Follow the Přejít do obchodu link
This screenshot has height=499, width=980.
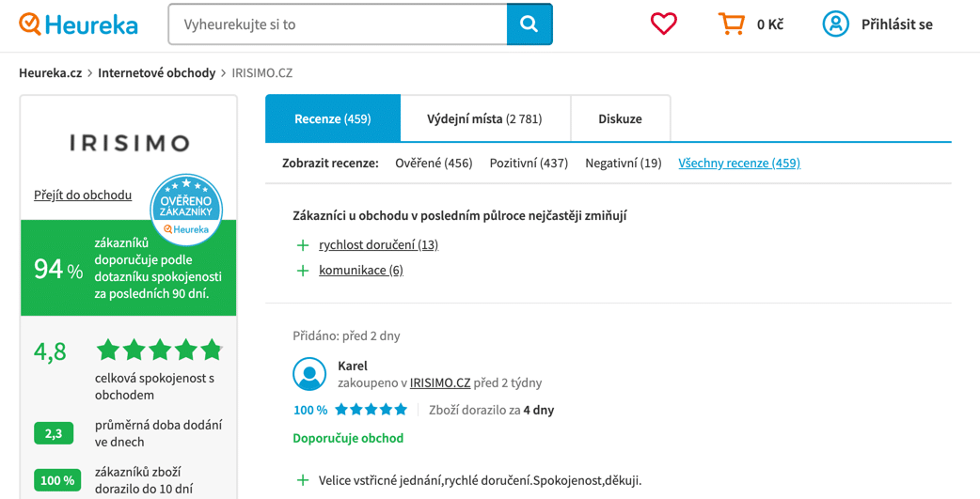(83, 195)
